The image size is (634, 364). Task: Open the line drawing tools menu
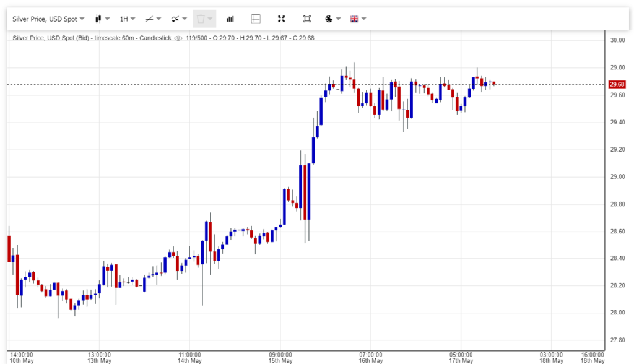tap(153, 19)
